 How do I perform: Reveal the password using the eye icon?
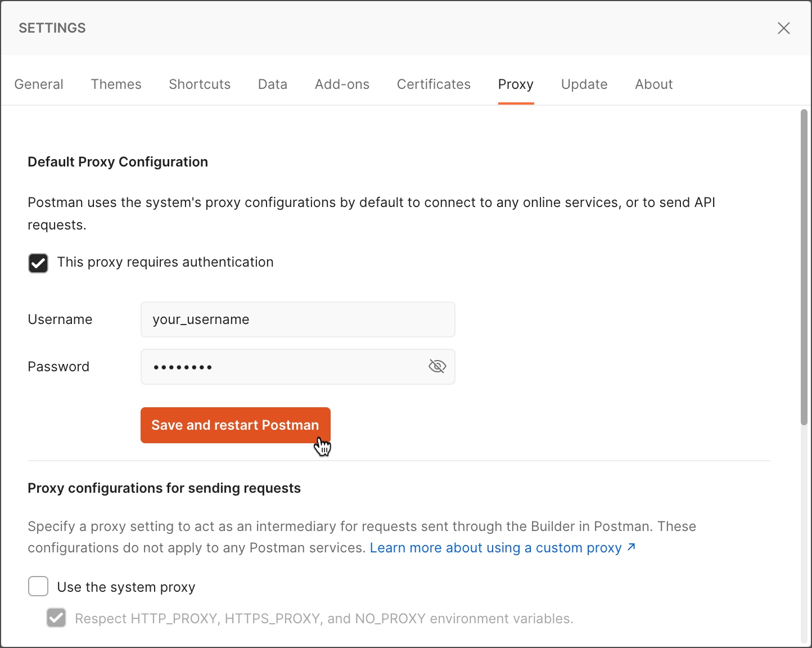click(x=437, y=366)
